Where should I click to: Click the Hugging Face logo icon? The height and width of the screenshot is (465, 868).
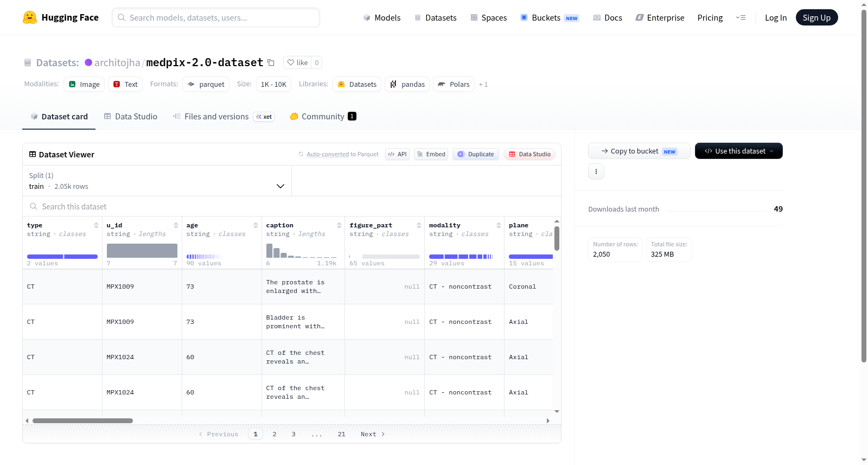[30, 17]
